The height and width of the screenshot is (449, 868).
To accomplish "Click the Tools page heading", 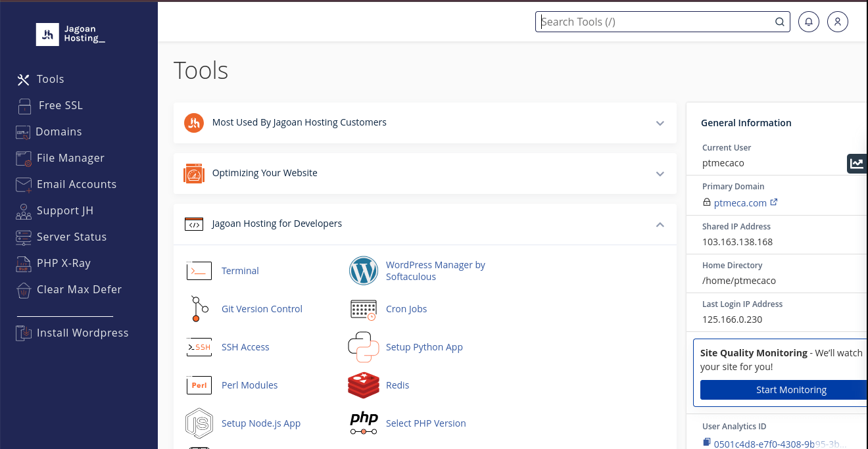I will pos(201,70).
